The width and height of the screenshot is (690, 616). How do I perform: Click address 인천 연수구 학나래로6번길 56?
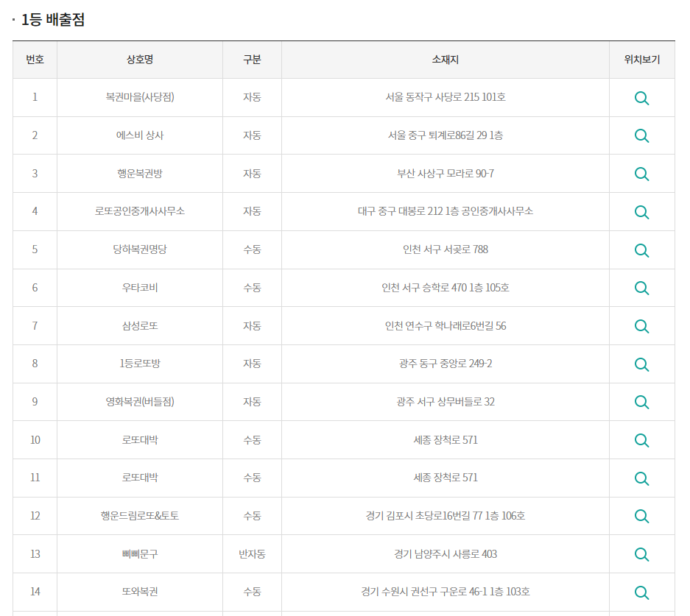446,326
